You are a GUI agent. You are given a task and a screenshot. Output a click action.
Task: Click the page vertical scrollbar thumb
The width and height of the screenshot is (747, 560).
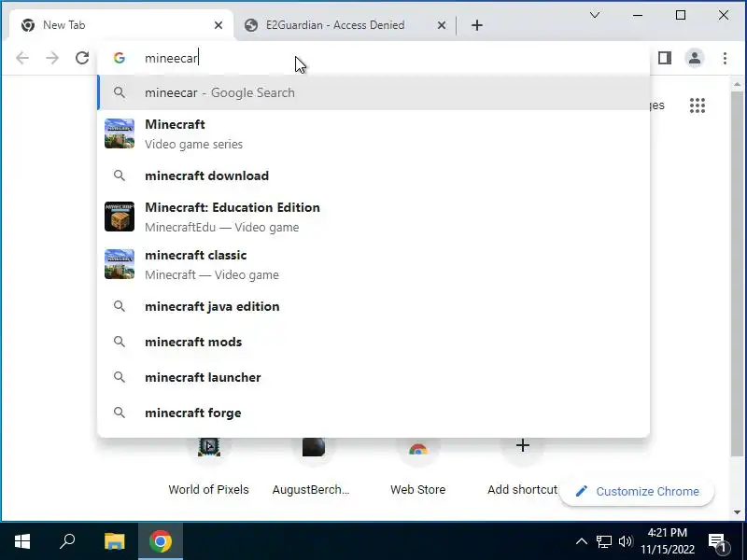737,273
